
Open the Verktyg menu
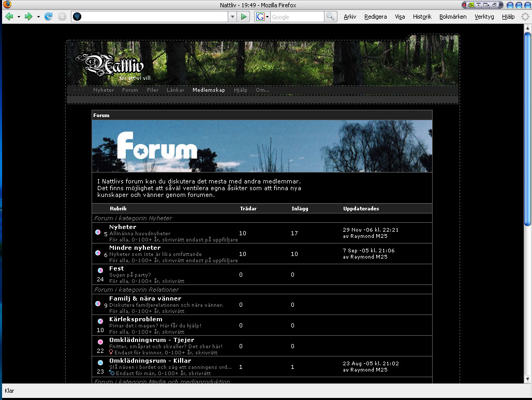(x=484, y=17)
